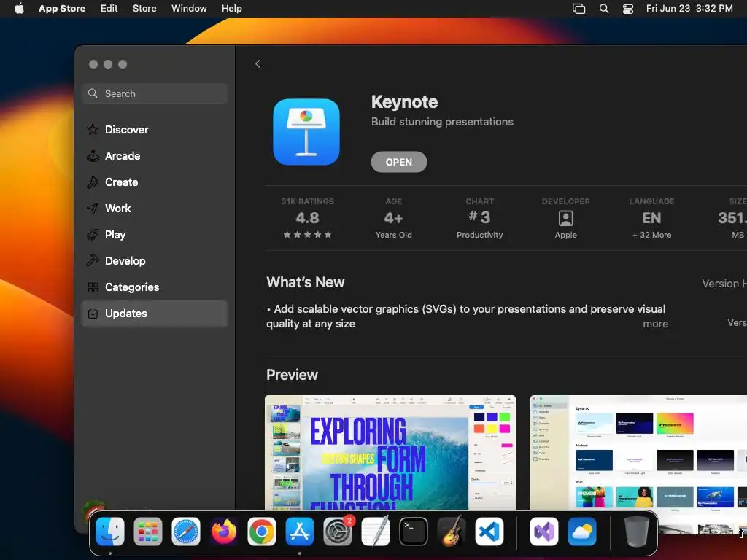Click the OPEN button for Keynote
Image resolution: width=747 pixels, height=560 pixels.
tap(399, 162)
